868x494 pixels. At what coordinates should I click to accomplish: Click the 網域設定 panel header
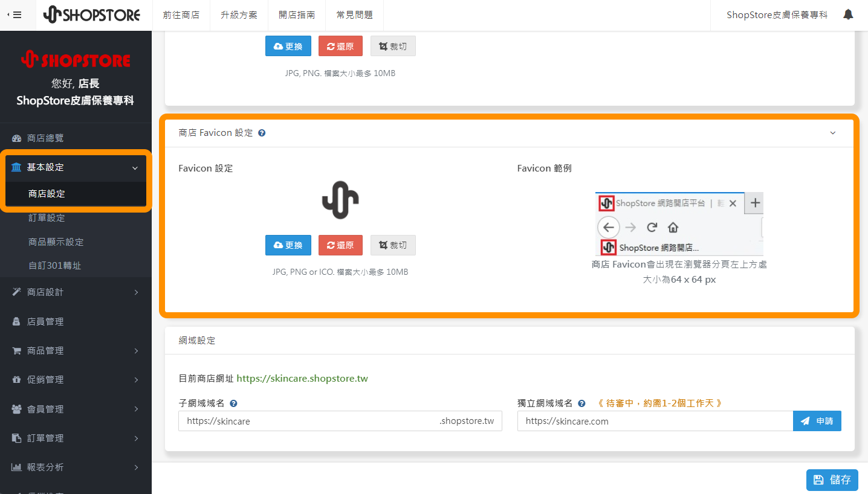click(x=510, y=341)
